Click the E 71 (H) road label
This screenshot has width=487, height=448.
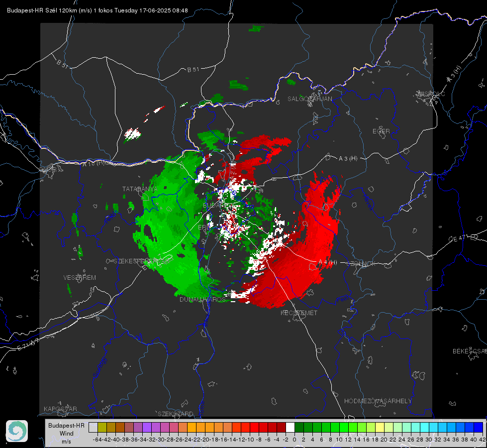28,344
